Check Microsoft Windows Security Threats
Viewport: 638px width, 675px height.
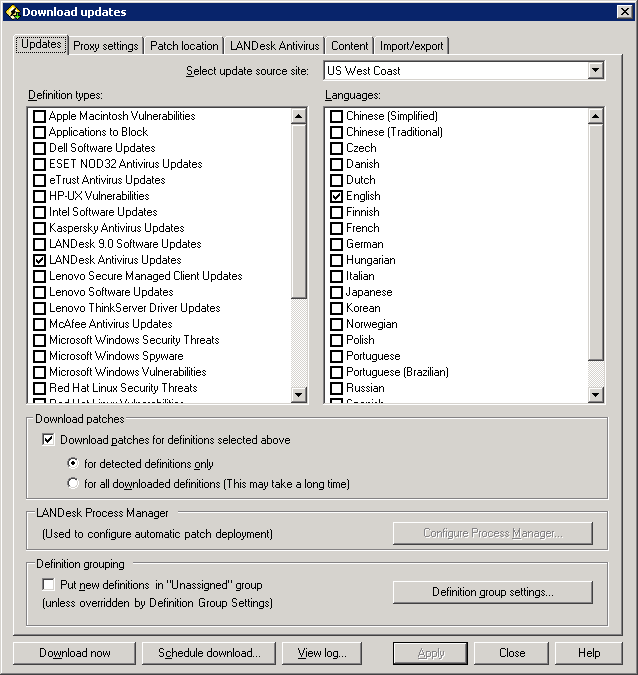pyautogui.click(x=39, y=340)
